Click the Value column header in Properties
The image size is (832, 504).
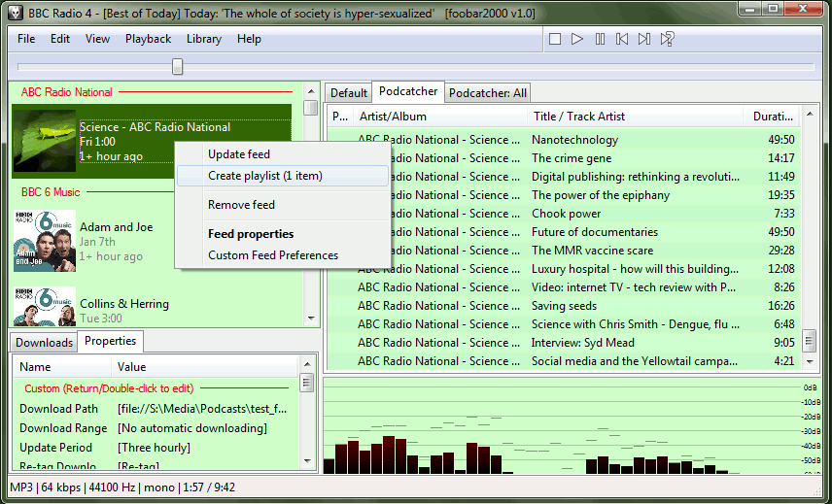205,367
